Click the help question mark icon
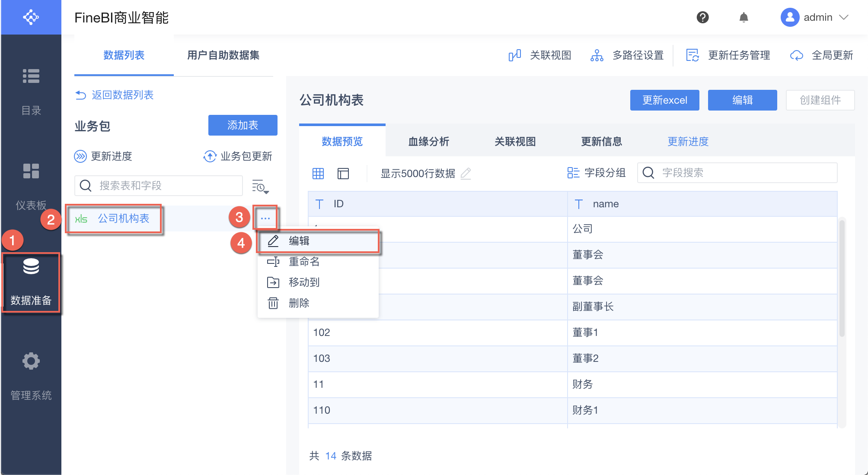 point(702,17)
